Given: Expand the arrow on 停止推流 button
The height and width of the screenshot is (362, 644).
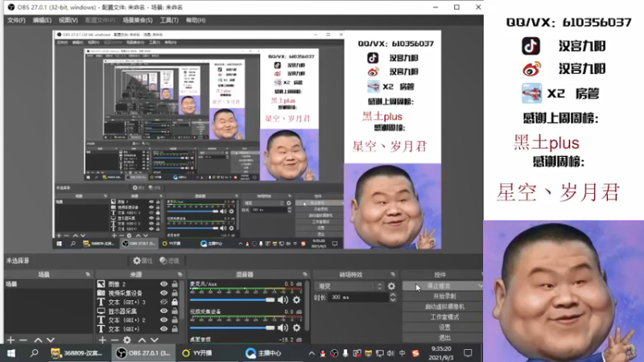Looking at the screenshot, I should coord(480,286).
